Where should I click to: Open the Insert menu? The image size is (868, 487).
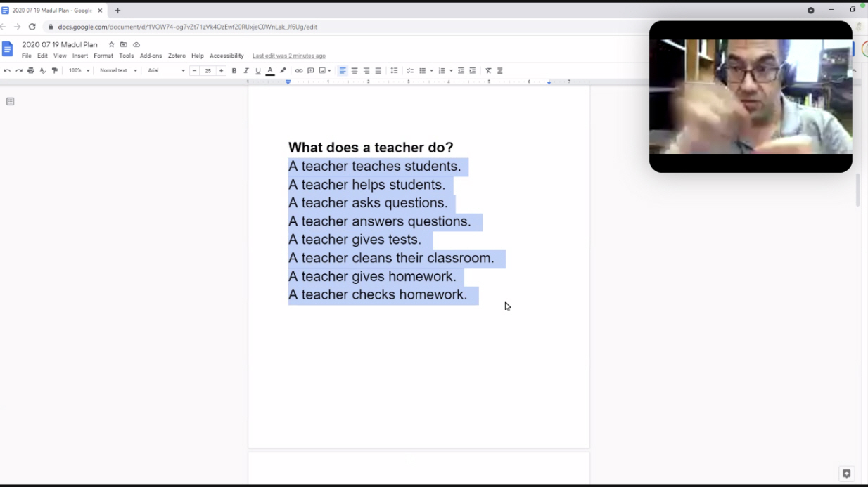(80, 56)
